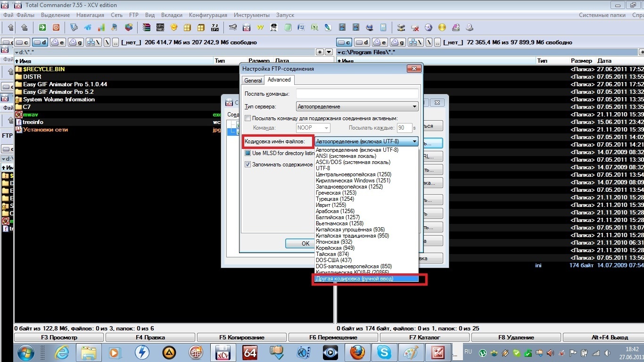Open Firefox from the taskbar
The height and width of the screenshot is (362, 644).
coord(357,353)
